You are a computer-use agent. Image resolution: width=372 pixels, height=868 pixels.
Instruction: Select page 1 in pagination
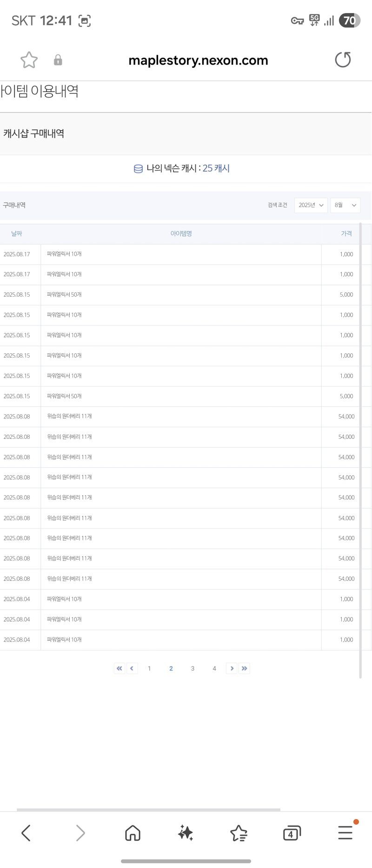tap(149, 669)
